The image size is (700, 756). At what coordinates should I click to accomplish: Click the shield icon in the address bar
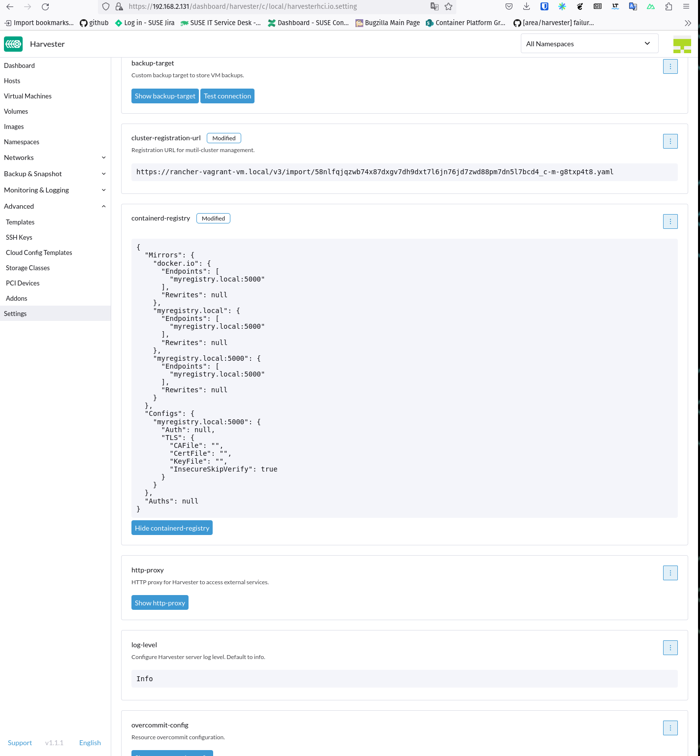click(105, 6)
